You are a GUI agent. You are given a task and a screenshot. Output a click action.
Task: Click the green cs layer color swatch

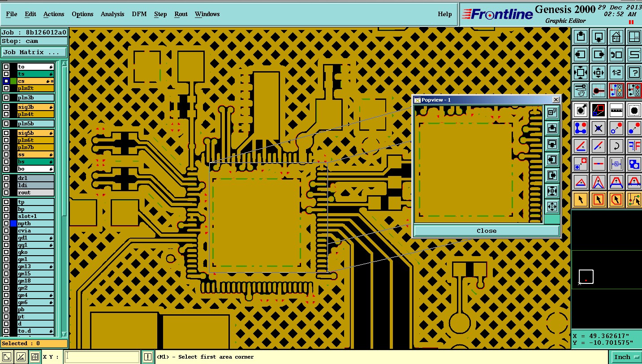click(13, 81)
